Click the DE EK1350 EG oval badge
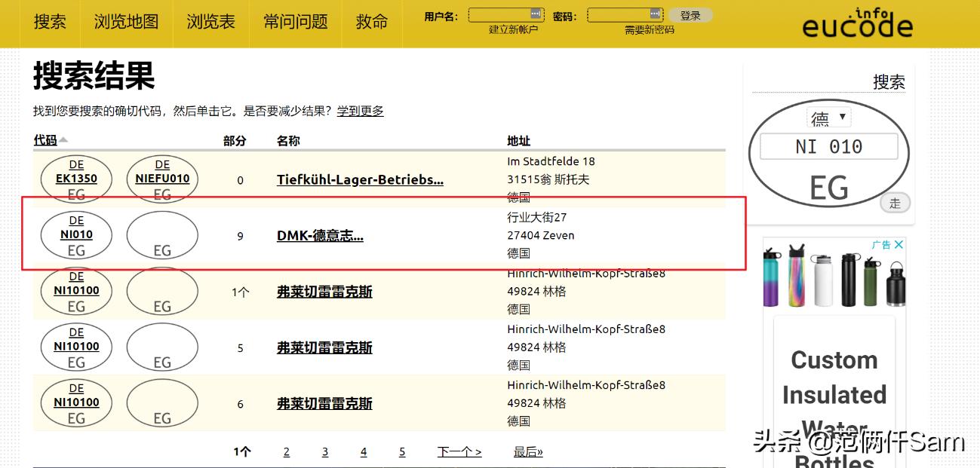 pyautogui.click(x=75, y=179)
